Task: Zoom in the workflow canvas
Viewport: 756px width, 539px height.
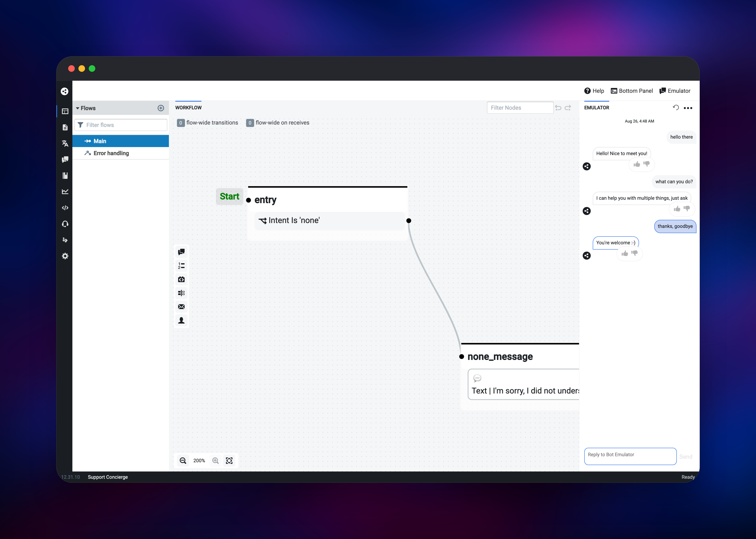Action: click(215, 461)
